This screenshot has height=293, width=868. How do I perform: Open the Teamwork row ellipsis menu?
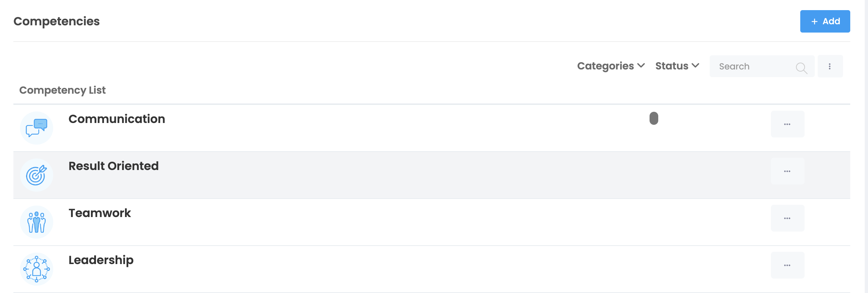click(x=787, y=218)
